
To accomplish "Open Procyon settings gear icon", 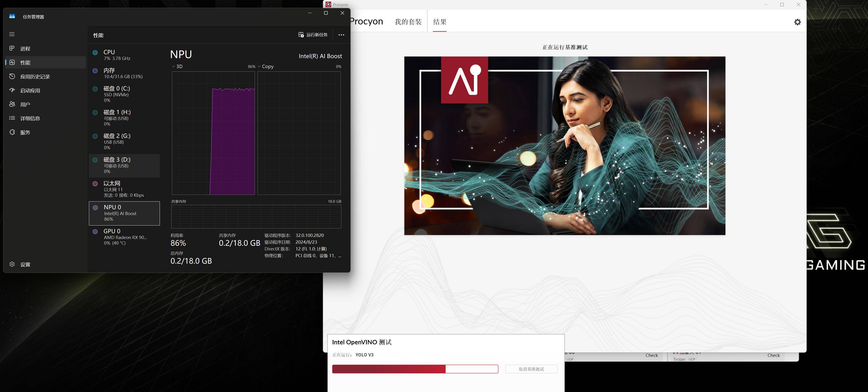I will [x=797, y=22].
